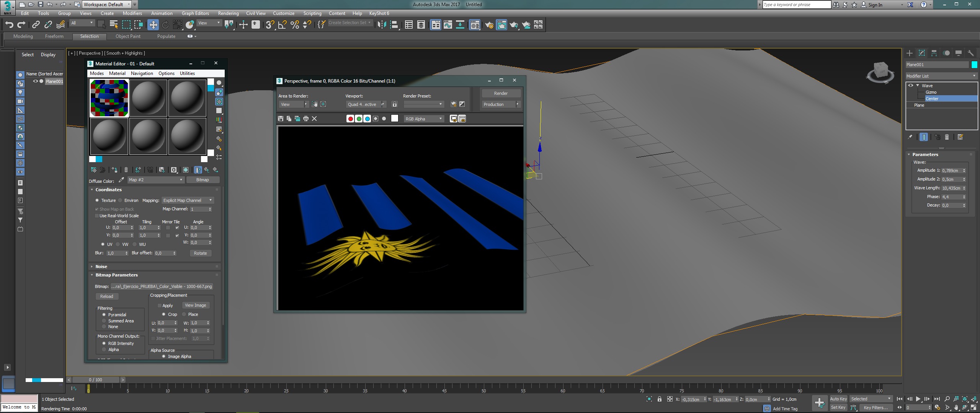Expand the Noise rollout
The image size is (980, 413).
point(101,267)
